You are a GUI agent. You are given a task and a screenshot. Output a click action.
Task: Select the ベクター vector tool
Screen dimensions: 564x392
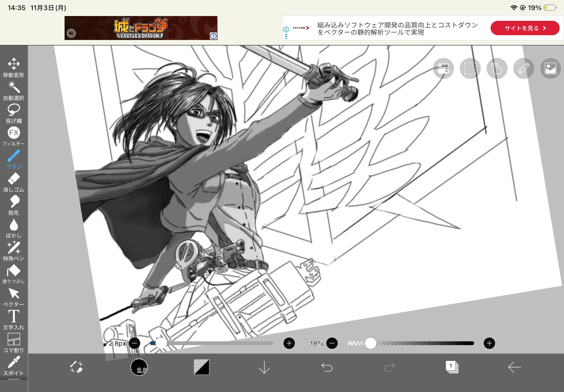click(x=14, y=297)
